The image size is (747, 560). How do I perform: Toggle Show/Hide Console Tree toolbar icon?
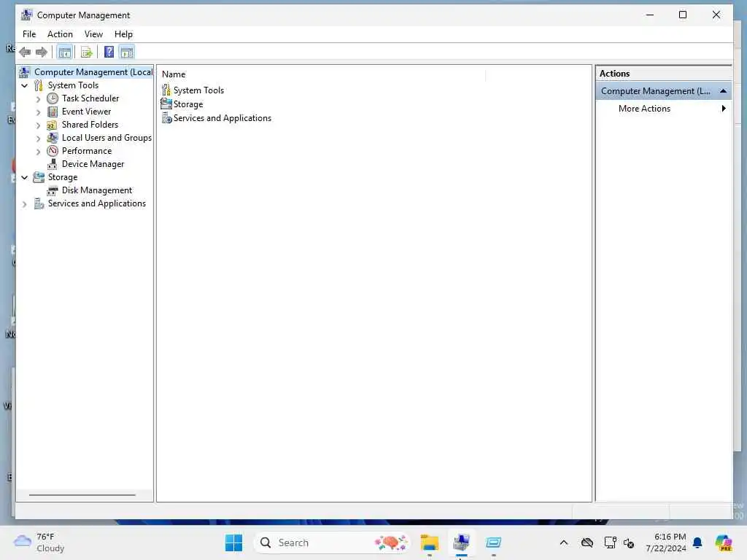point(64,52)
